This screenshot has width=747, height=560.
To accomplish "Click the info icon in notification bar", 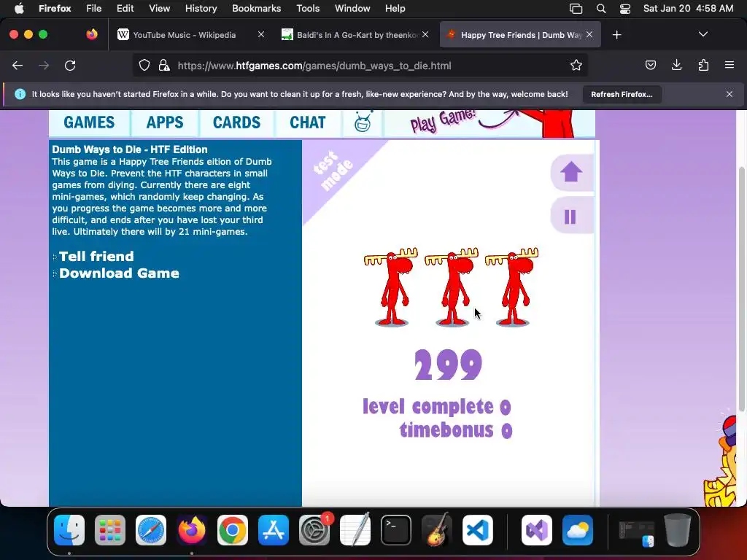I will (x=20, y=94).
